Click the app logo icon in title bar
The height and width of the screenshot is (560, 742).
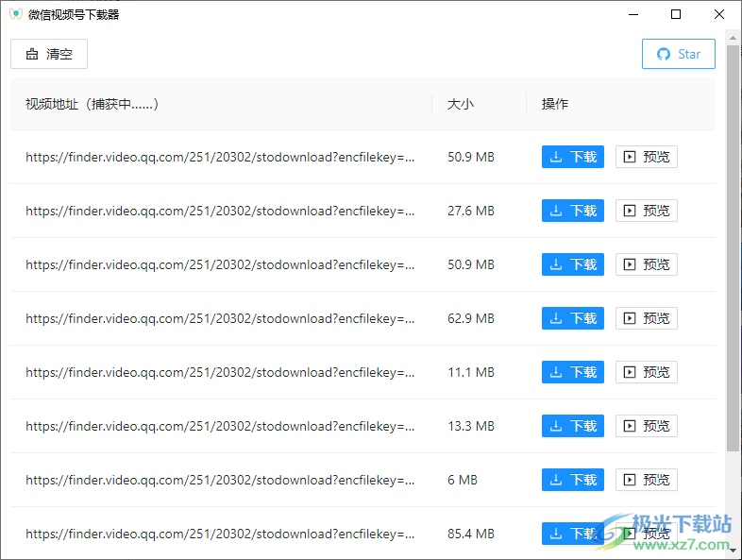point(16,14)
